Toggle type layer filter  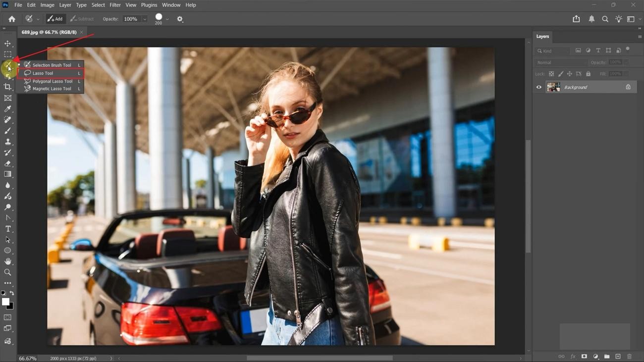coord(598,51)
